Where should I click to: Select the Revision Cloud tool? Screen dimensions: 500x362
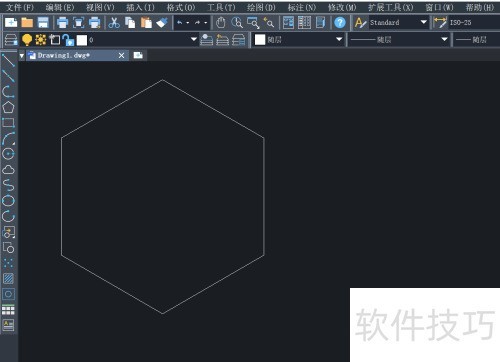pyautogui.click(x=8, y=170)
